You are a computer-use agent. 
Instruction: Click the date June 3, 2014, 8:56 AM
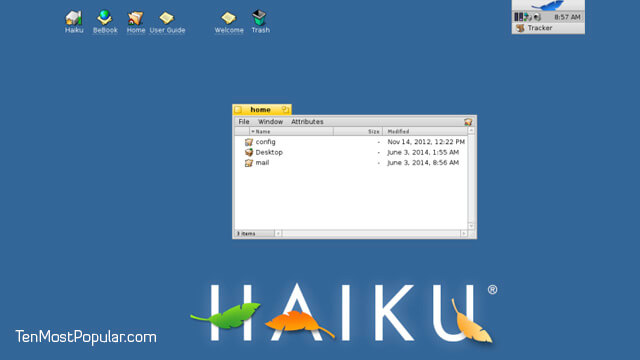[x=423, y=162]
